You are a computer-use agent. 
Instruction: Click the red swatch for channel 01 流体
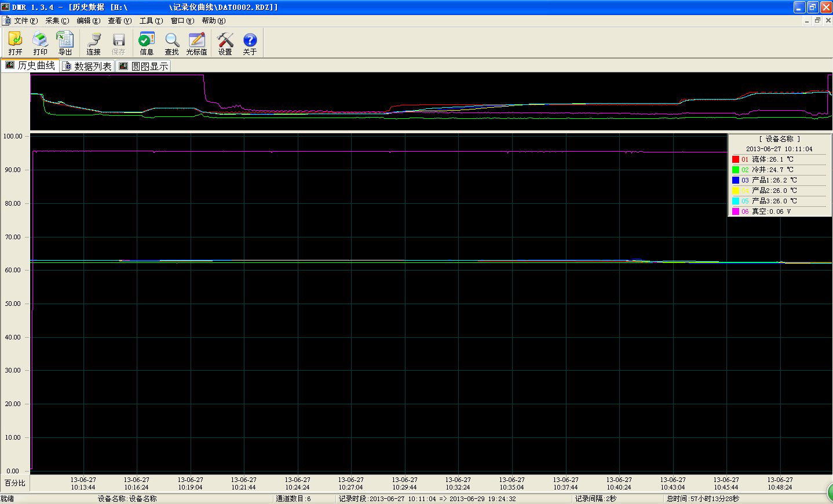736,159
